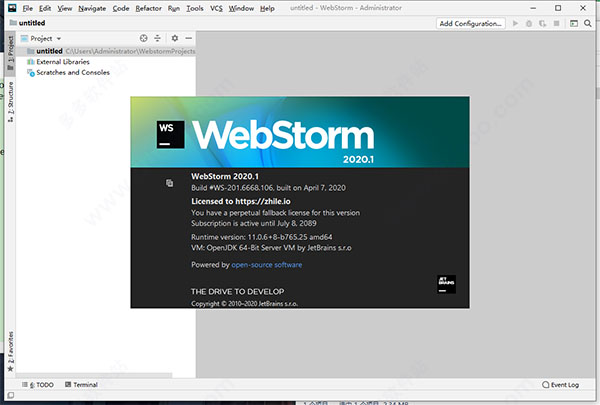Open the VCS menu

pyautogui.click(x=216, y=8)
